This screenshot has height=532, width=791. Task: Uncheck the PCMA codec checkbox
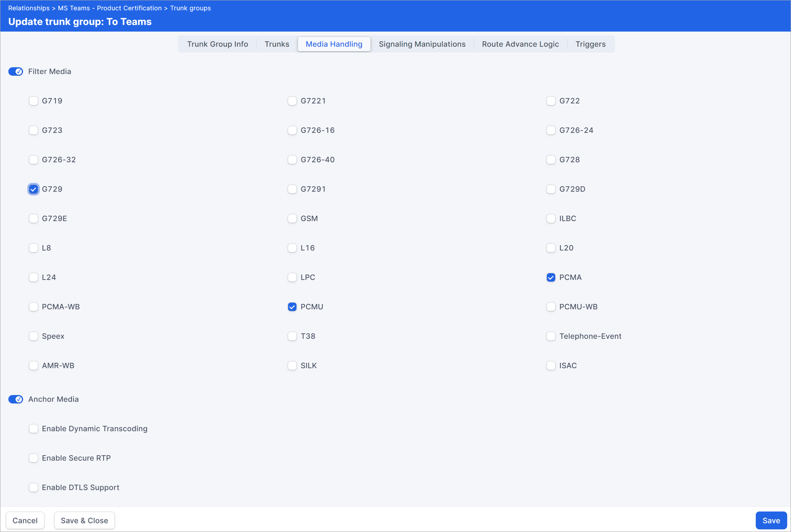click(x=551, y=277)
